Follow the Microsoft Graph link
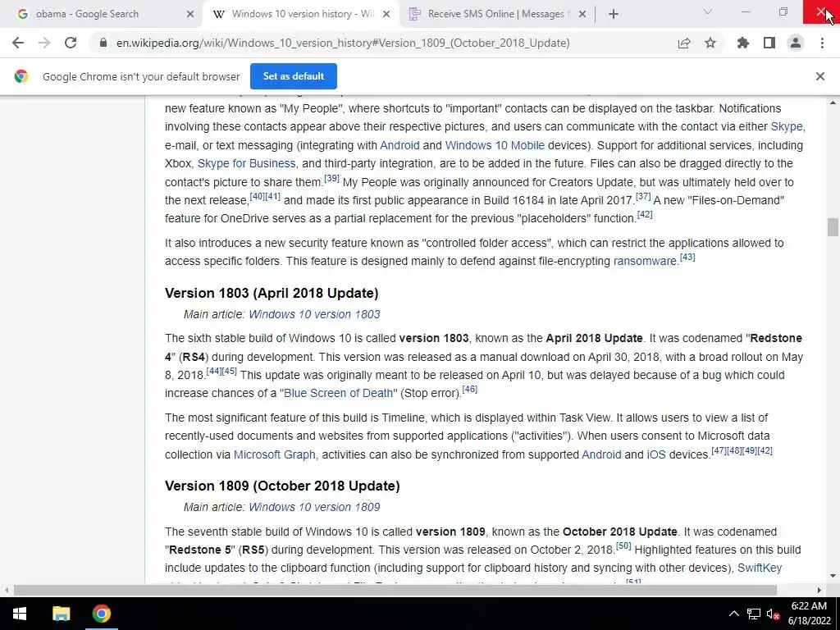Screen dimensions: 840x630 (274, 454)
